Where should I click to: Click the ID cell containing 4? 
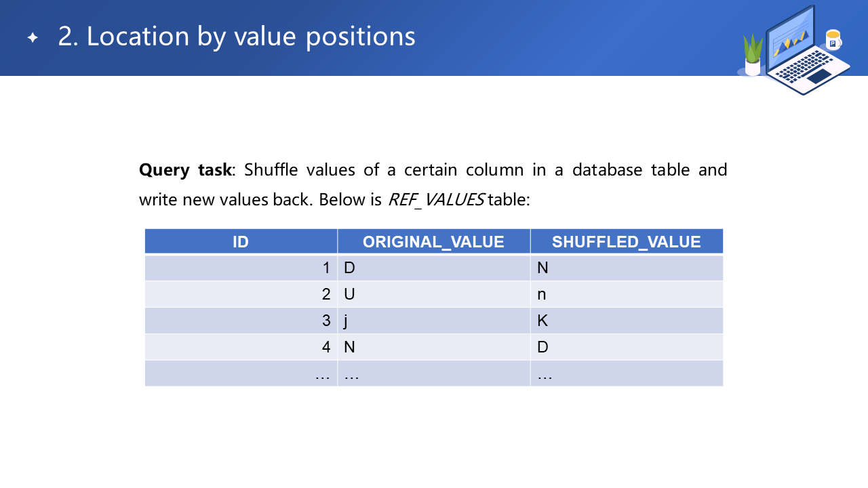pyautogui.click(x=241, y=348)
